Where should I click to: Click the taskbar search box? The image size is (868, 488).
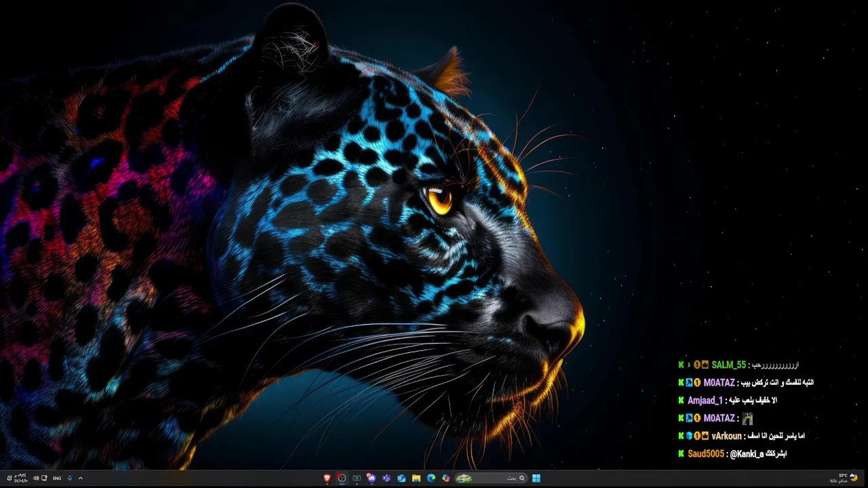[492, 478]
